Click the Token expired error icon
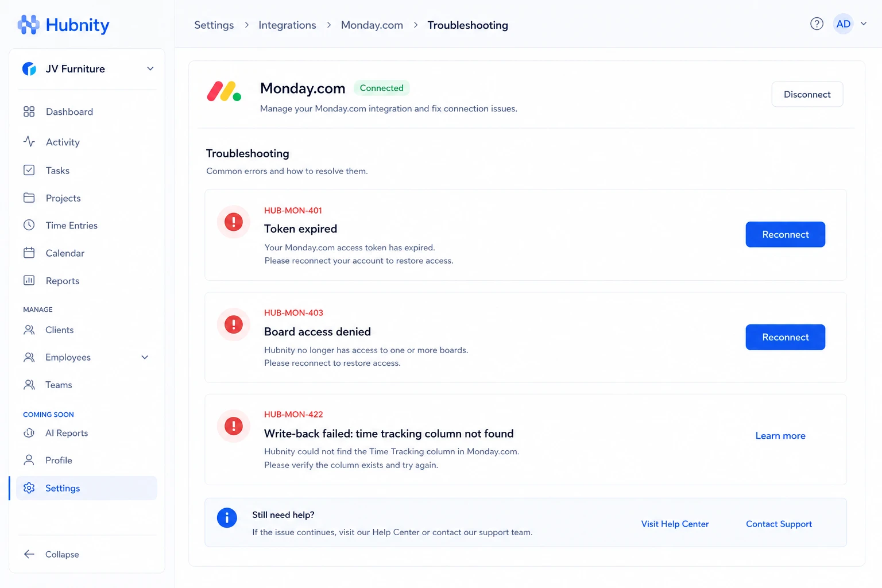 (x=234, y=222)
